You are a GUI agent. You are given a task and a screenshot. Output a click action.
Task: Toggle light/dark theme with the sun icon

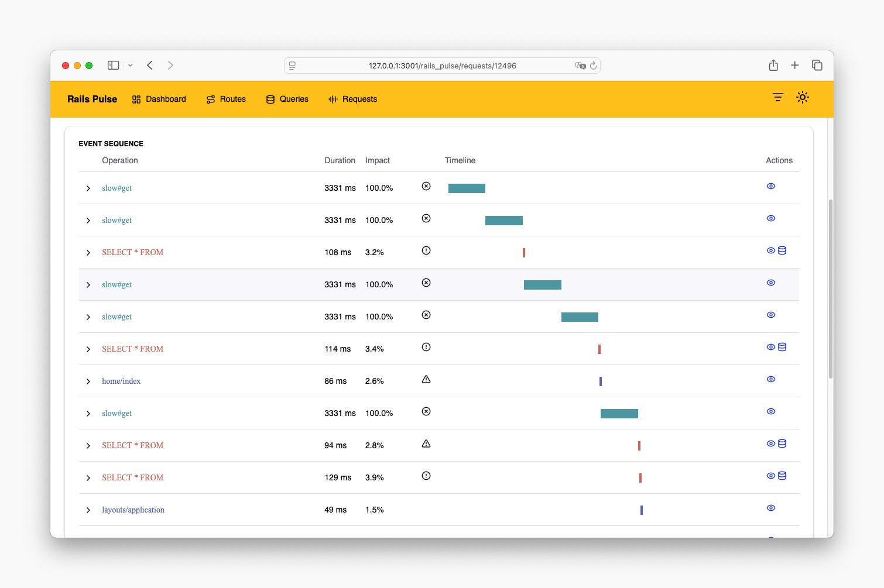point(803,97)
